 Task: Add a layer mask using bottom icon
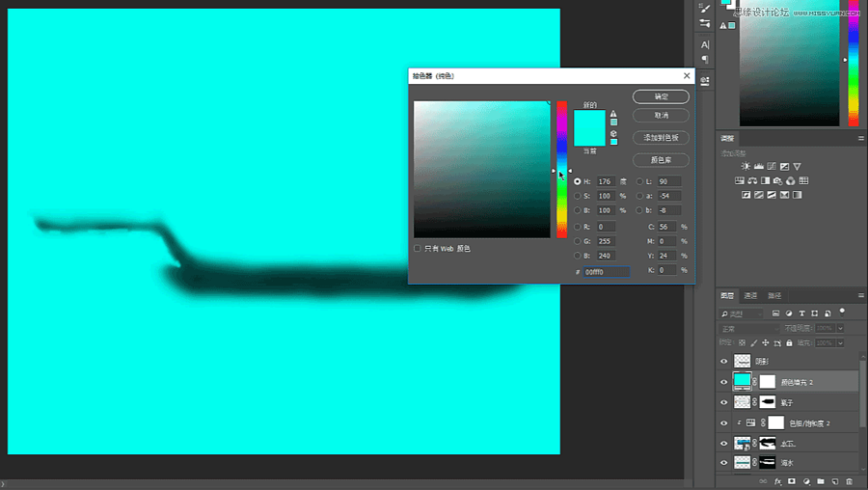792,481
